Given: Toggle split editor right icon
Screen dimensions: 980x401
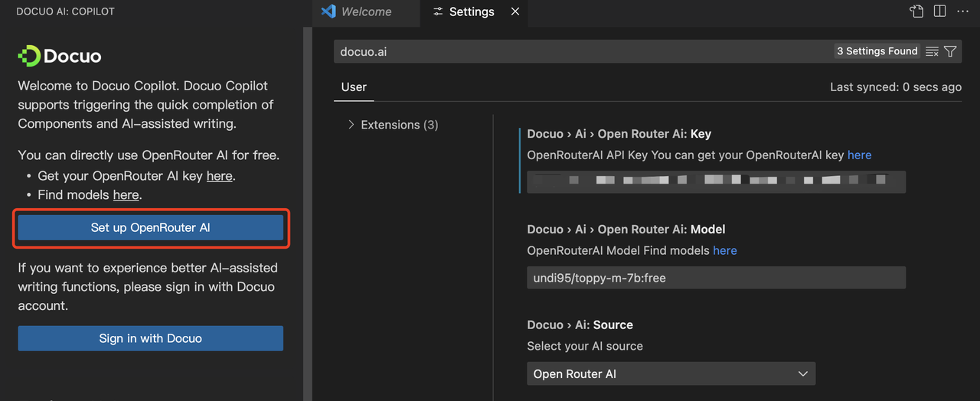Looking at the screenshot, I should 939,11.
